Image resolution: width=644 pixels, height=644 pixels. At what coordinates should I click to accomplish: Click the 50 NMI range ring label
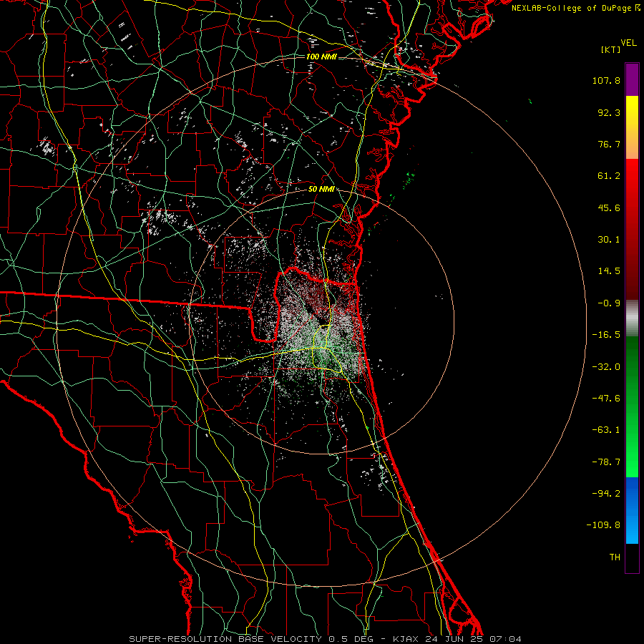tap(321, 190)
